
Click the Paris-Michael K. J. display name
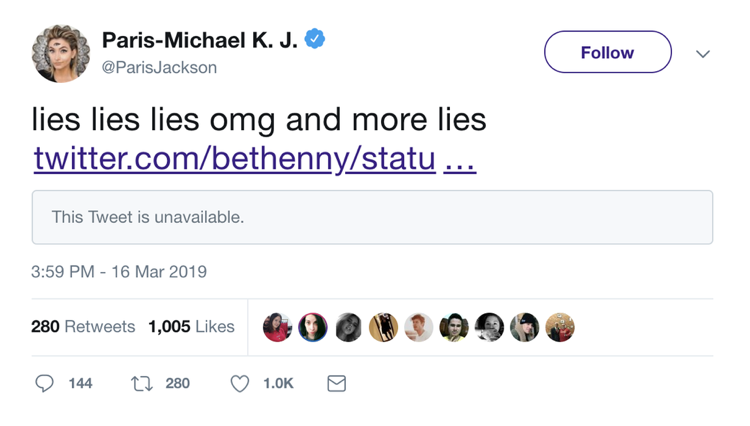tap(199, 41)
